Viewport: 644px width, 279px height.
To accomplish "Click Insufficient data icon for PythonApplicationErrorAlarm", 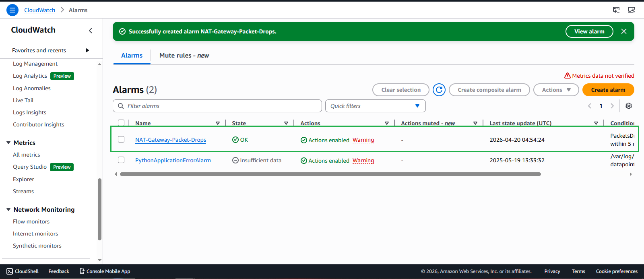I will pyautogui.click(x=235, y=160).
